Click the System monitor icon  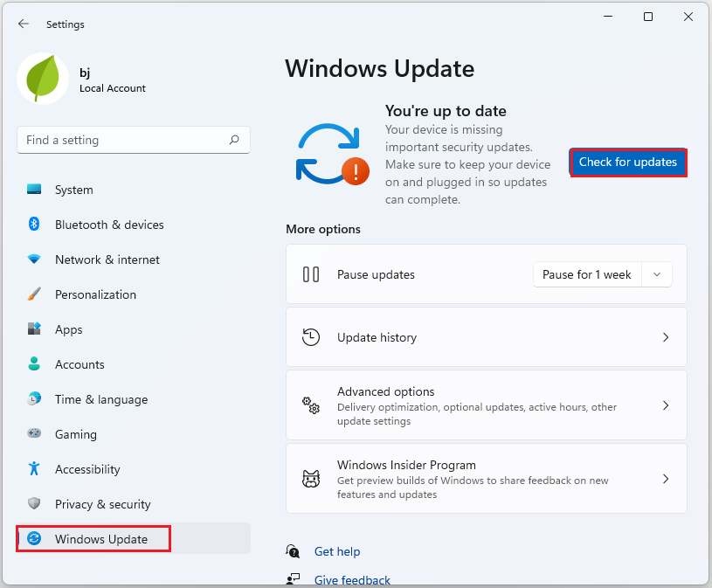34,189
